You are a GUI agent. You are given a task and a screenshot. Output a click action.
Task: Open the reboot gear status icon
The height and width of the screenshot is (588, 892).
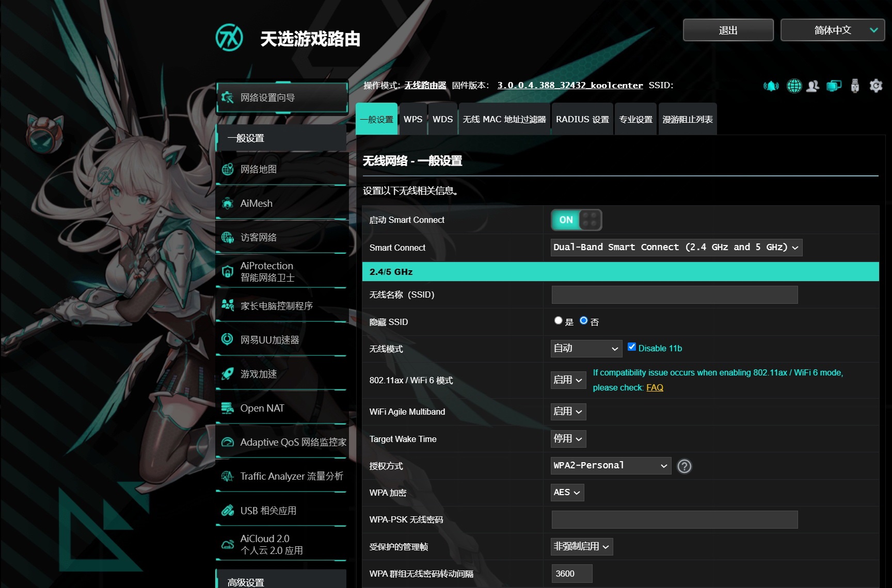point(876,86)
